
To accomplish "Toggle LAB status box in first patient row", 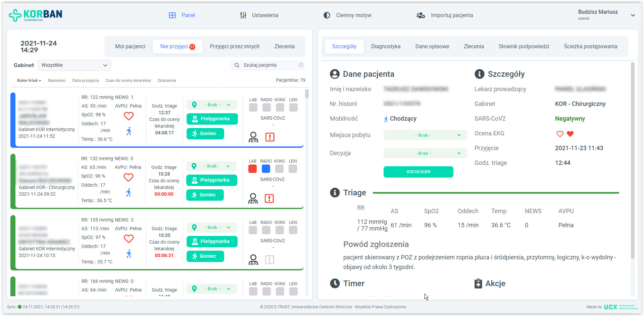I will click(x=253, y=107).
